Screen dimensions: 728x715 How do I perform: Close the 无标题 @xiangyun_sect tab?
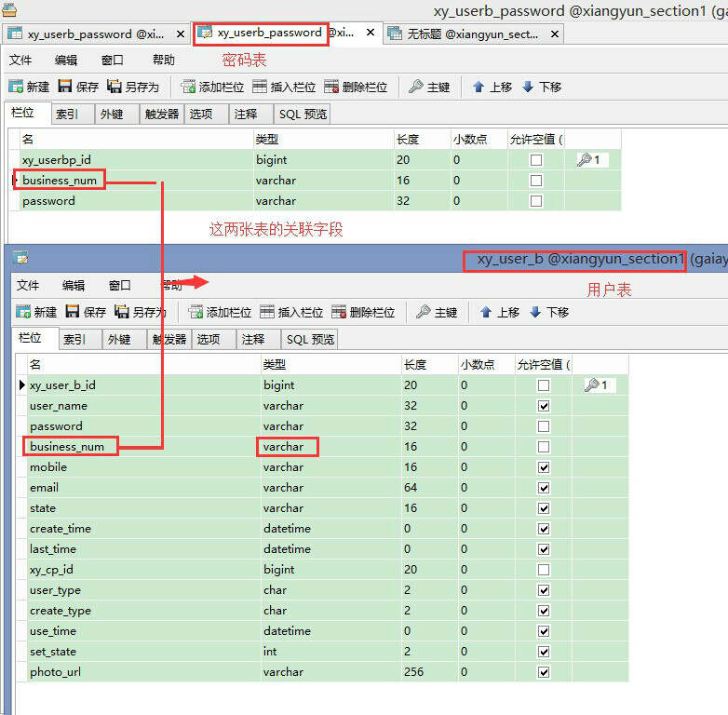point(556,34)
